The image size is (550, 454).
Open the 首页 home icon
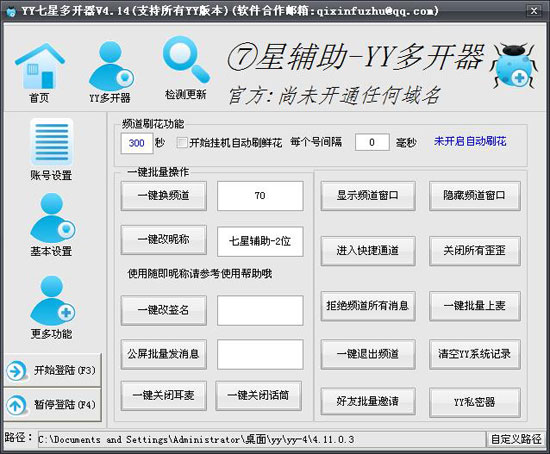click(x=39, y=67)
